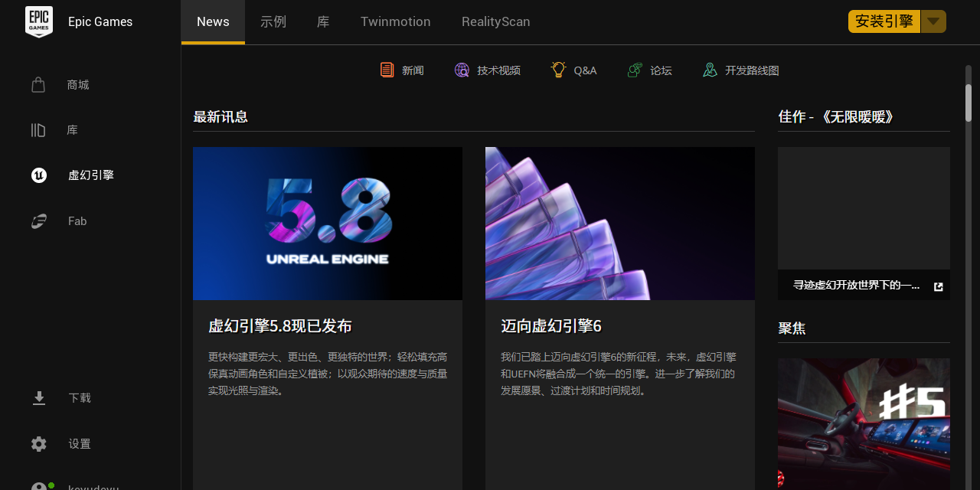Image resolution: width=980 pixels, height=490 pixels.
Task: Click the 下载 download arrow icon
Action: pos(39,398)
